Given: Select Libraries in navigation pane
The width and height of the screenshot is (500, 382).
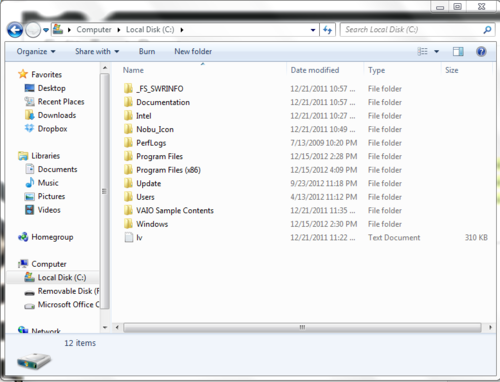Looking at the screenshot, I should coord(46,156).
